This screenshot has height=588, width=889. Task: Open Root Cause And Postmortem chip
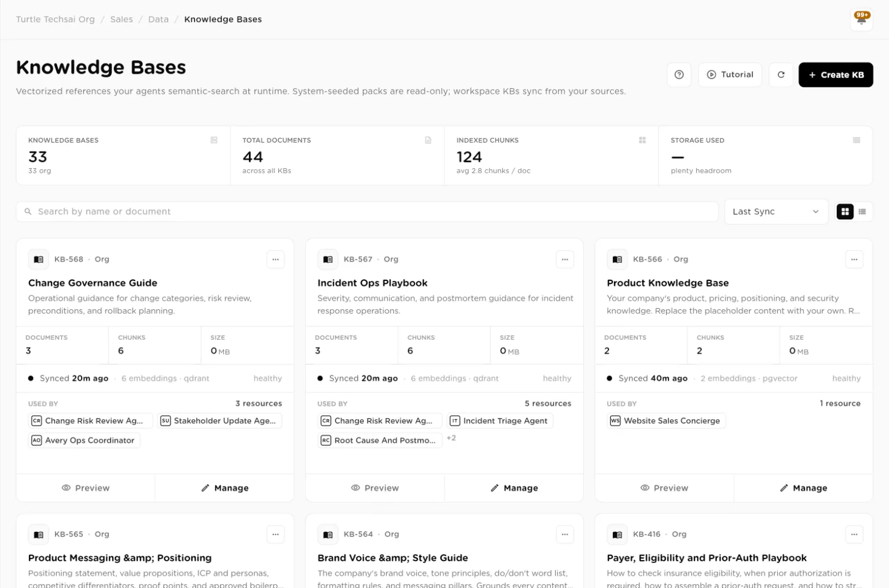coord(380,440)
